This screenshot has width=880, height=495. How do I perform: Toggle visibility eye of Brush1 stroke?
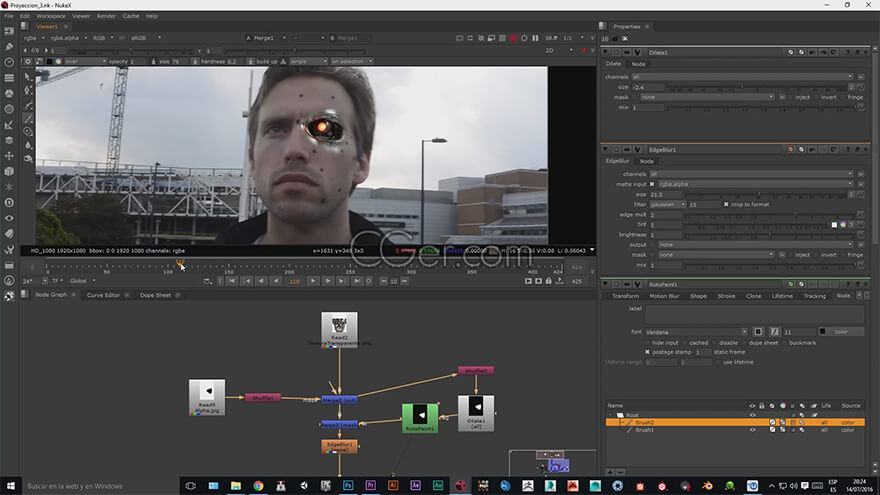[x=753, y=430]
